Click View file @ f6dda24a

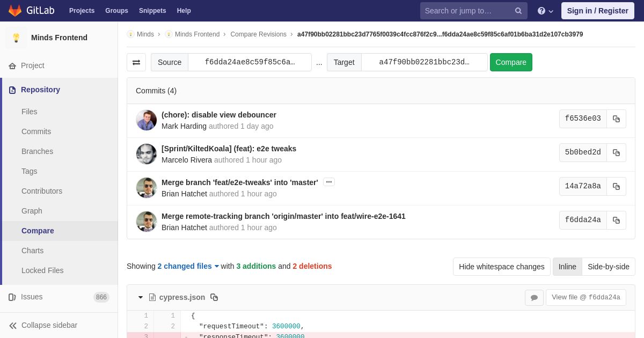coord(586,297)
